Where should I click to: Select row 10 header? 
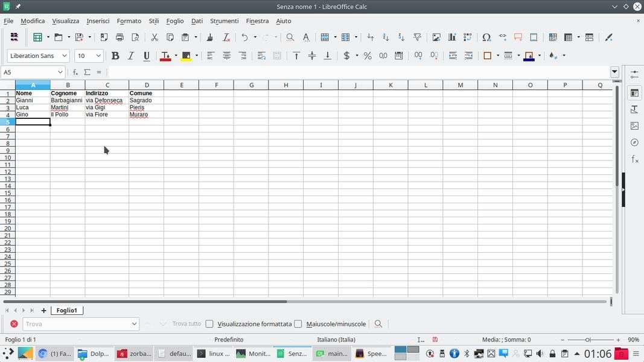[x=7, y=157]
